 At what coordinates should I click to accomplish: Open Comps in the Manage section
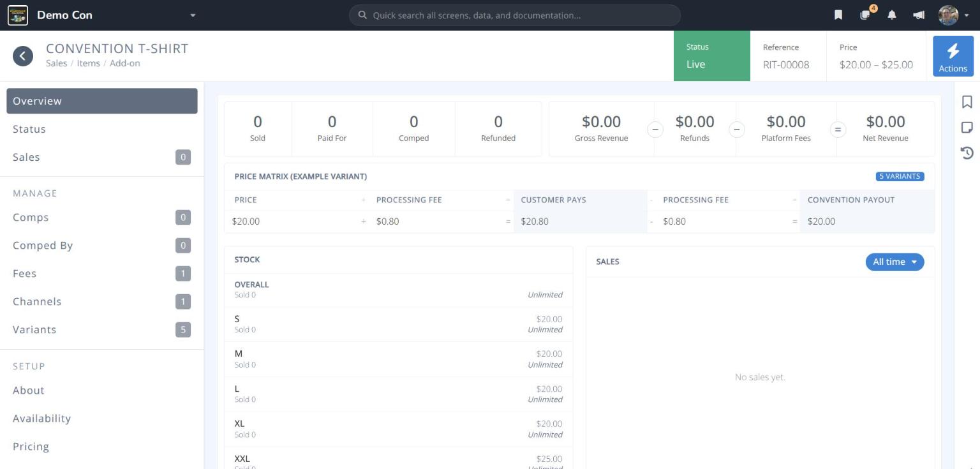point(102,218)
